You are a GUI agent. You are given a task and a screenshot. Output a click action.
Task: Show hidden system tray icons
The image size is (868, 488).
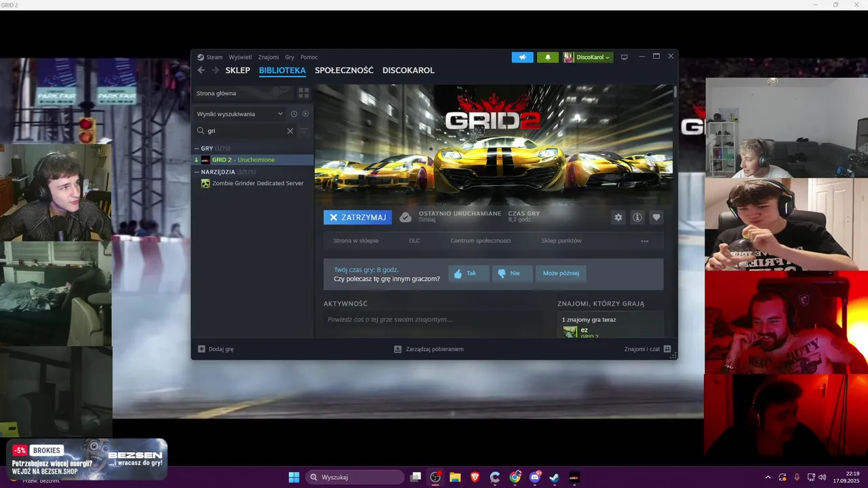coord(768,477)
